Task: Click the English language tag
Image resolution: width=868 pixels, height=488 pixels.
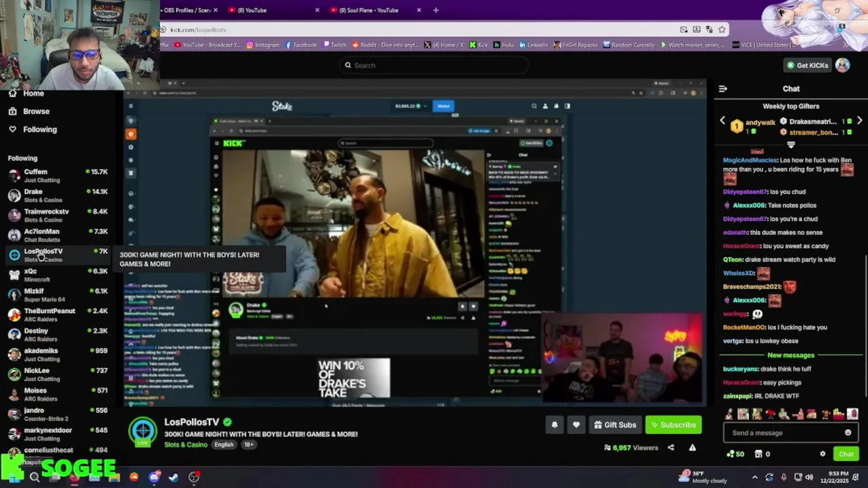Action: click(224, 445)
